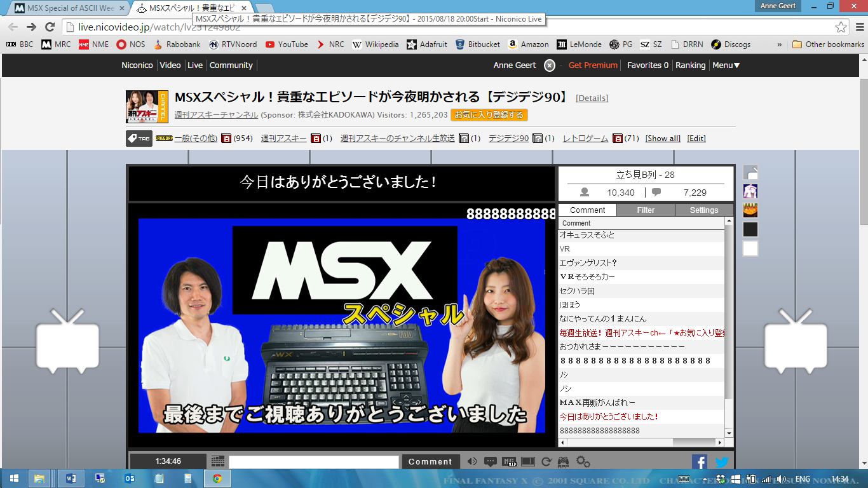Open Favorites 0 in header
This screenshot has height=488, width=868.
point(648,65)
